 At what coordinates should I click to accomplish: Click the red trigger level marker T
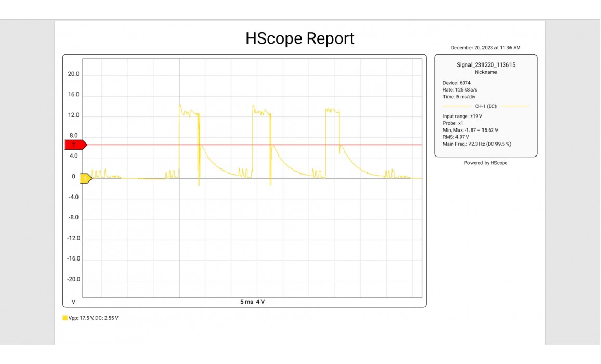(x=74, y=145)
